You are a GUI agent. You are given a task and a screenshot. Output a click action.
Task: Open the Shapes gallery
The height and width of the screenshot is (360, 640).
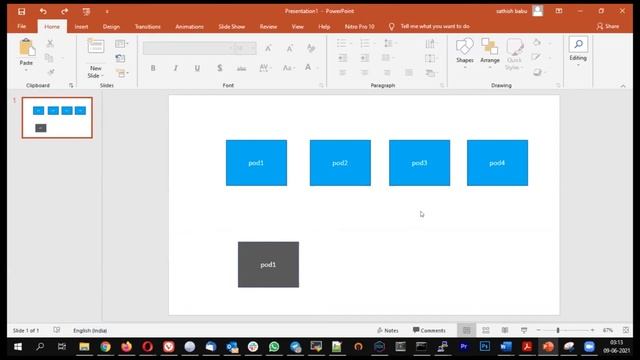(x=464, y=53)
